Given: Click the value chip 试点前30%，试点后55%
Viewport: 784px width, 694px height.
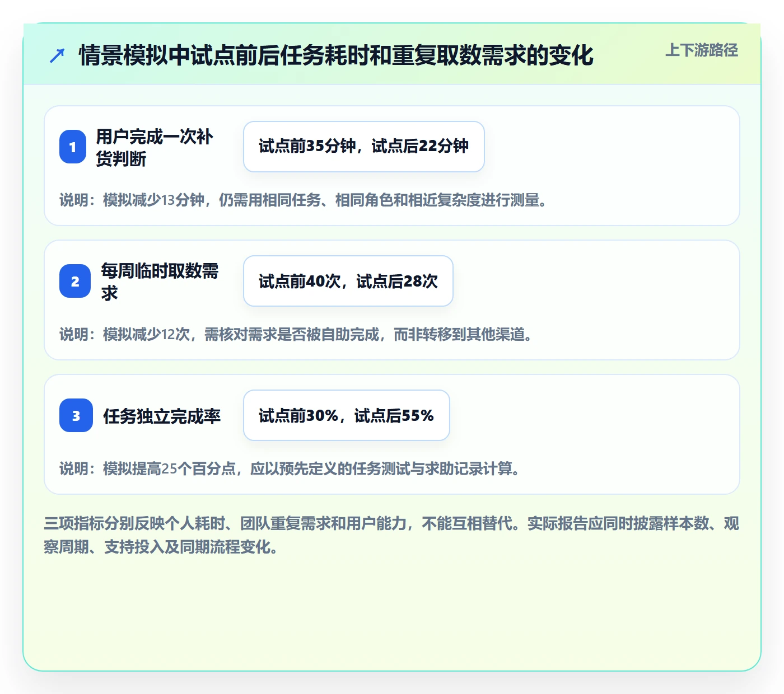Looking at the screenshot, I should (347, 415).
